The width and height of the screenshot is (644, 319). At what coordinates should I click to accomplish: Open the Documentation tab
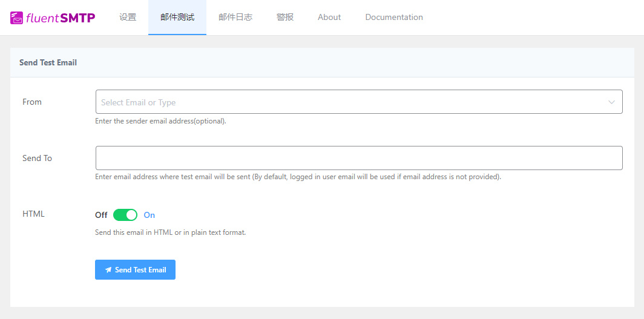(x=394, y=17)
